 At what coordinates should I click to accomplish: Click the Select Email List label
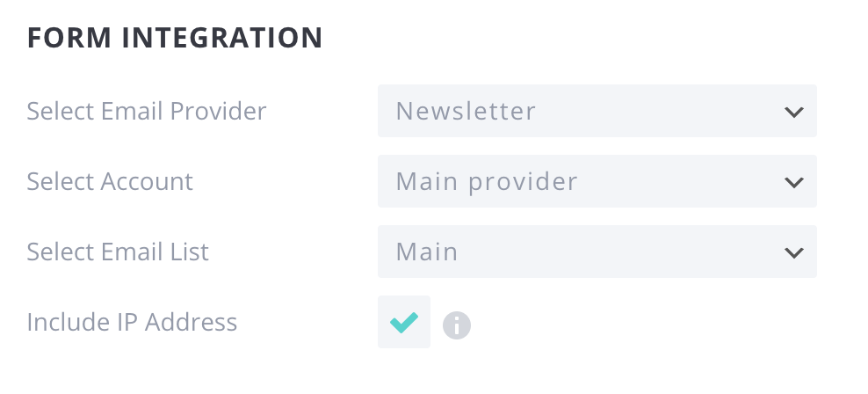click(x=118, y=252)
